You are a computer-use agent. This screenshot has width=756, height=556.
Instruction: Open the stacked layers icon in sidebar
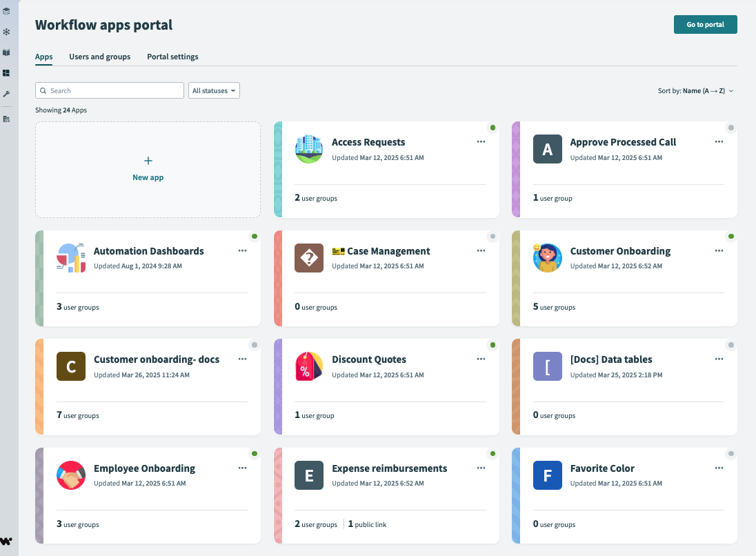coord(7,10)
